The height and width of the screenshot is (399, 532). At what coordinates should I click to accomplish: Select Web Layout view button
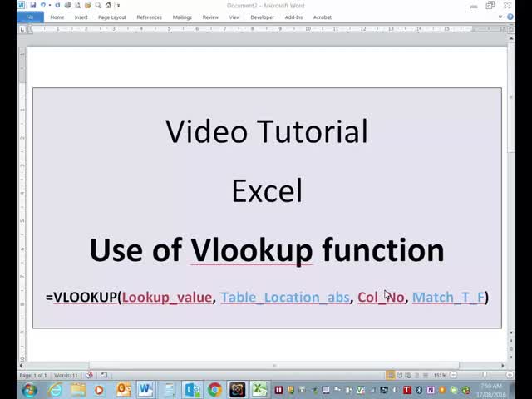tap(408, 375)
